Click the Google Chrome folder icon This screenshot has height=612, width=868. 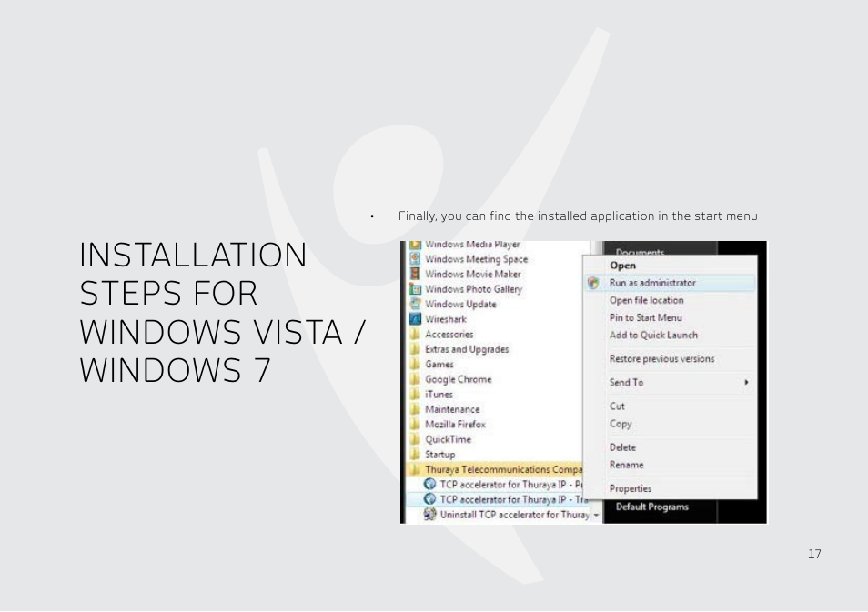tap(415, 379)
